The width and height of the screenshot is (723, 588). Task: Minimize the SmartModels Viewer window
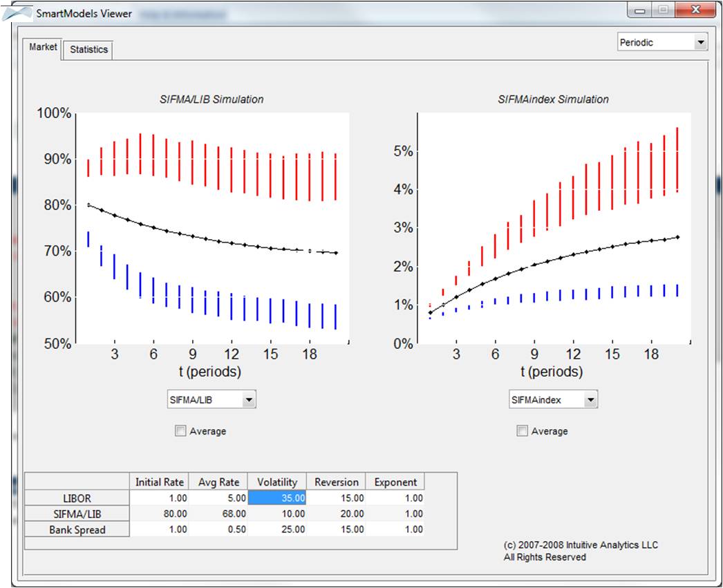tap(641, 10)
